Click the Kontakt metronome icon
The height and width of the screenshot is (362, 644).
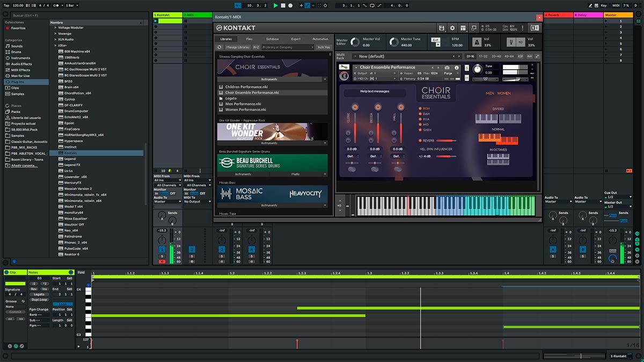pyautogui.click(x=477, y=42)
